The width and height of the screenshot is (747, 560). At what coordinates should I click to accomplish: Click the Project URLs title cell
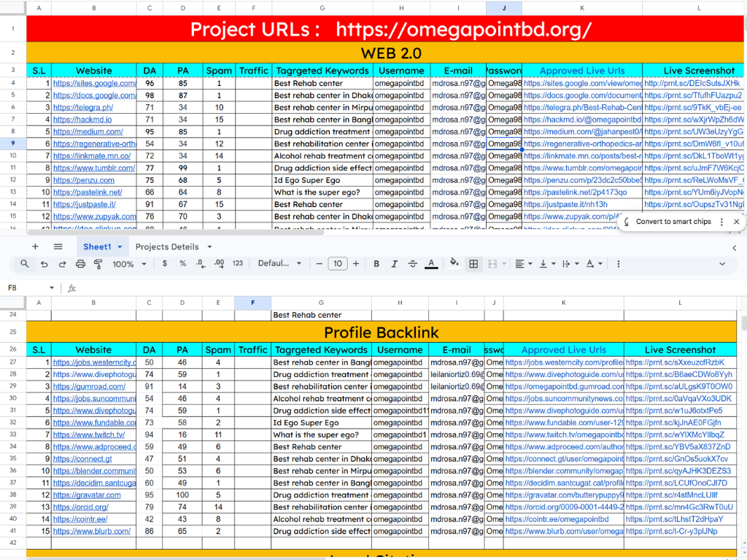tap(387, 28)
